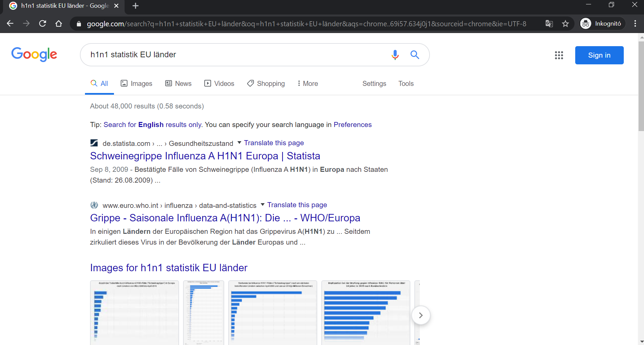Open the Preferences link
The image size is (644, 345).
[x=353, y=125]
